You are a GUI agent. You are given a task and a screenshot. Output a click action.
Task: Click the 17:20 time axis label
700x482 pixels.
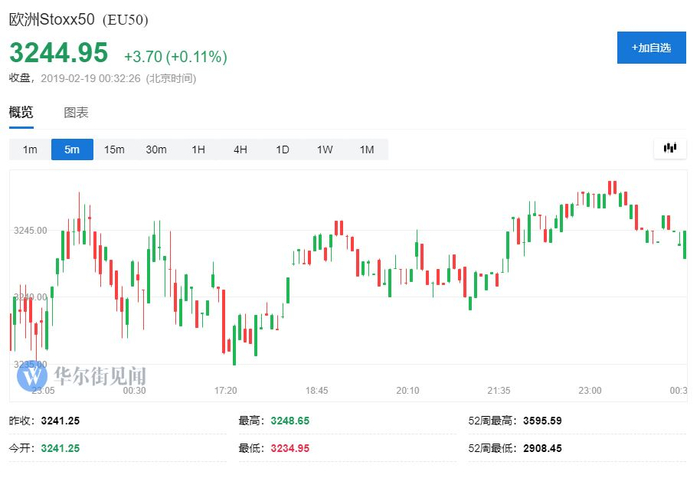pos(226,391)
